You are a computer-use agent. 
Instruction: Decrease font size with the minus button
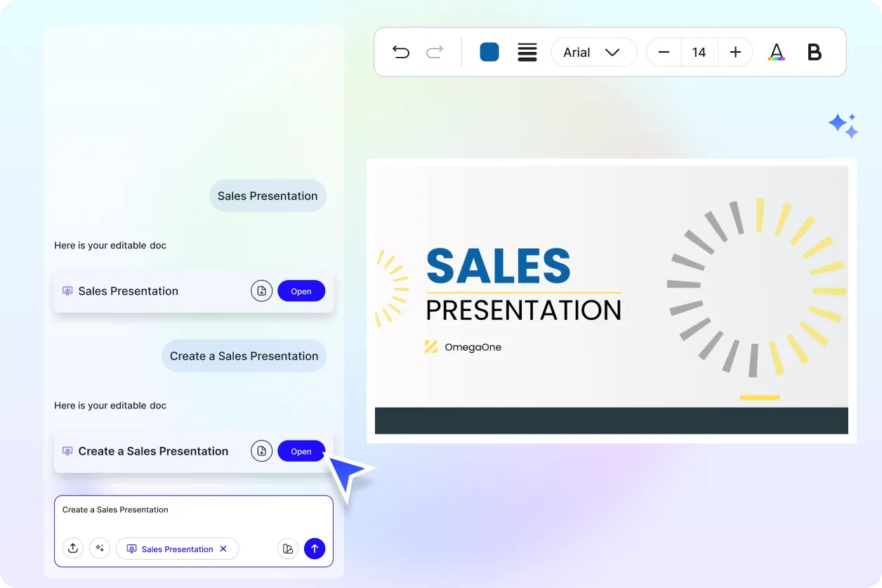click(664, 52)
